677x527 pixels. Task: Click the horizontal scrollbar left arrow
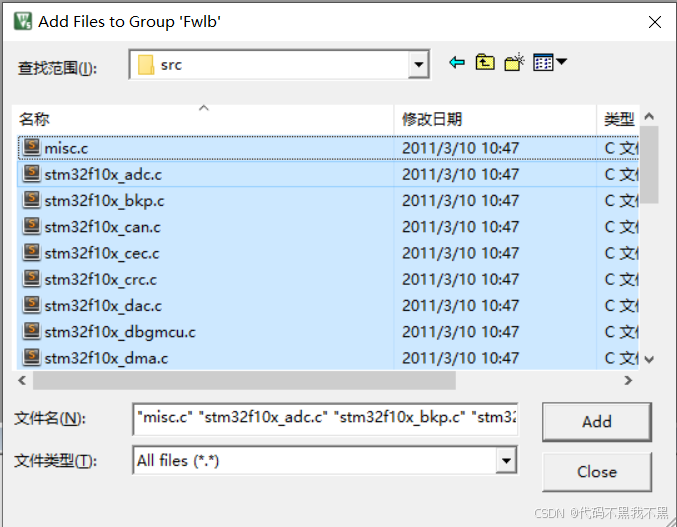click(22, 380)
